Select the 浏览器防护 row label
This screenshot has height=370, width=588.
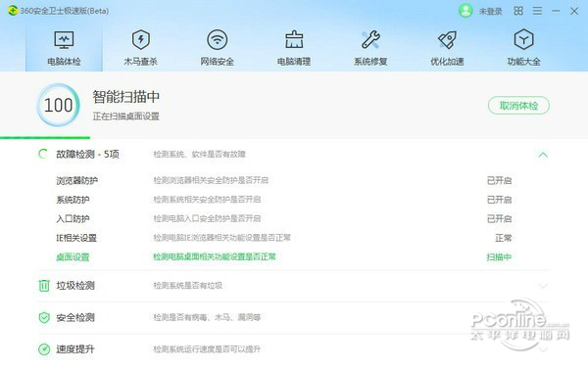76,181
